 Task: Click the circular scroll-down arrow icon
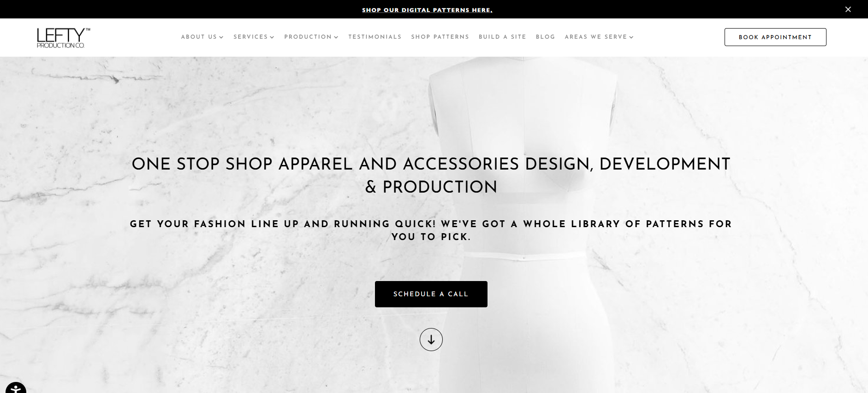click(x=431, y=340)
